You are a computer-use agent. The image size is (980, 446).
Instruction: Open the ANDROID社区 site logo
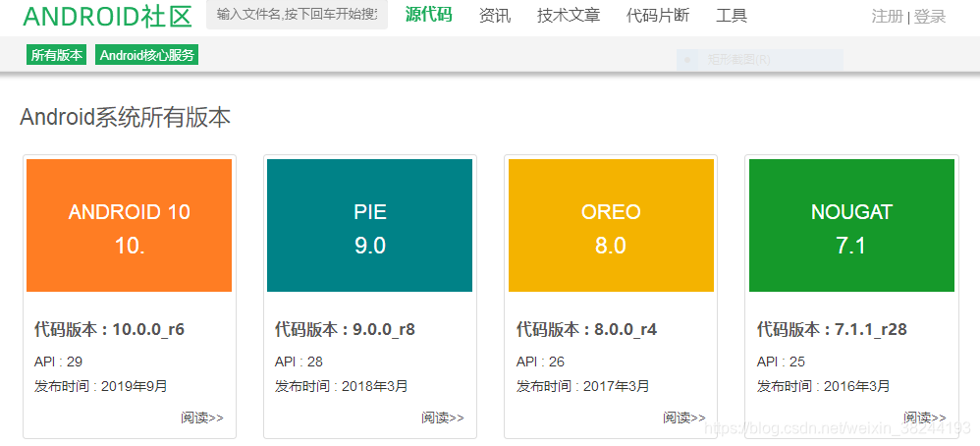[x=107, y=17]
